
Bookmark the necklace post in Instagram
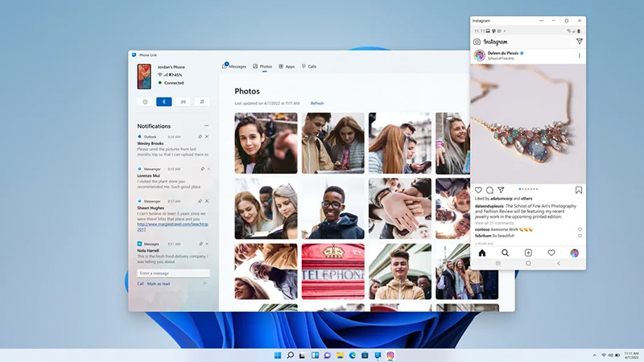[579, 191]
